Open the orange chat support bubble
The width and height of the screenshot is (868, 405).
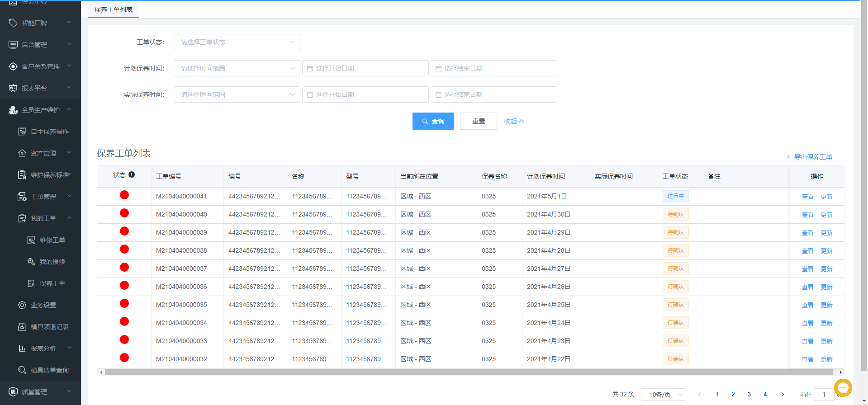tap(843, 387)
